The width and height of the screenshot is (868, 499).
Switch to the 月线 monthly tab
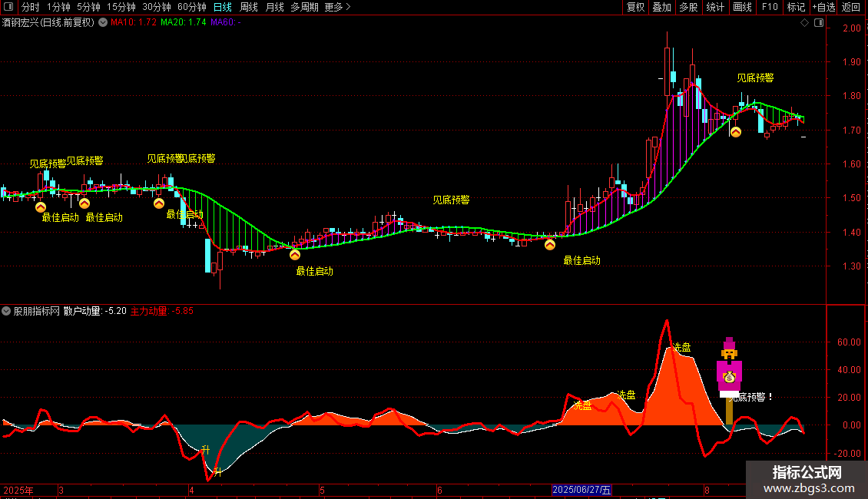coord(274,7)
